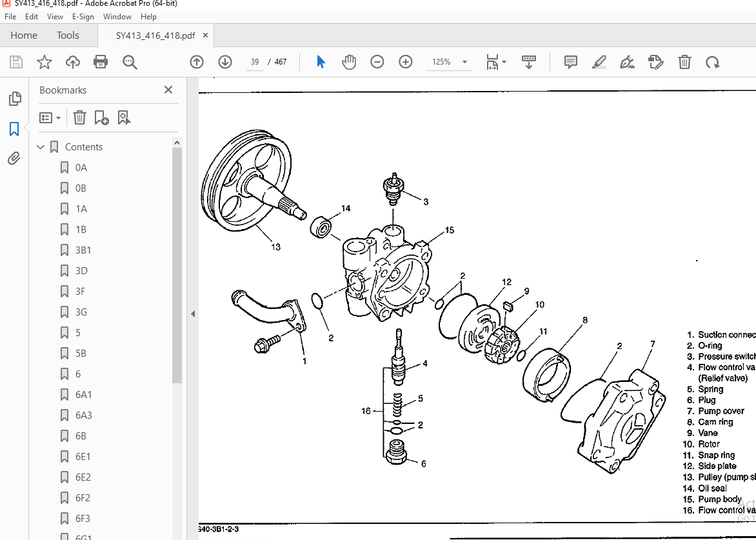
Task: Open the Window menu
Action: [x=117, y=16]
